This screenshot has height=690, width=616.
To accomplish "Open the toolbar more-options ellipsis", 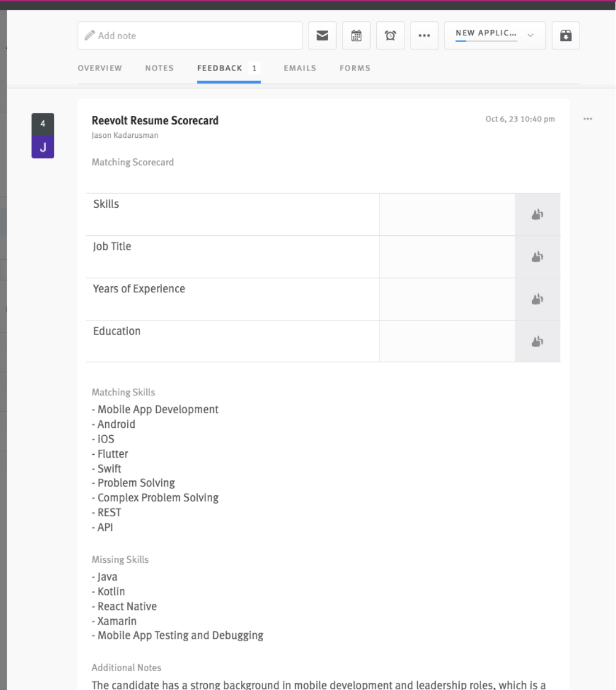I will 424,36.
